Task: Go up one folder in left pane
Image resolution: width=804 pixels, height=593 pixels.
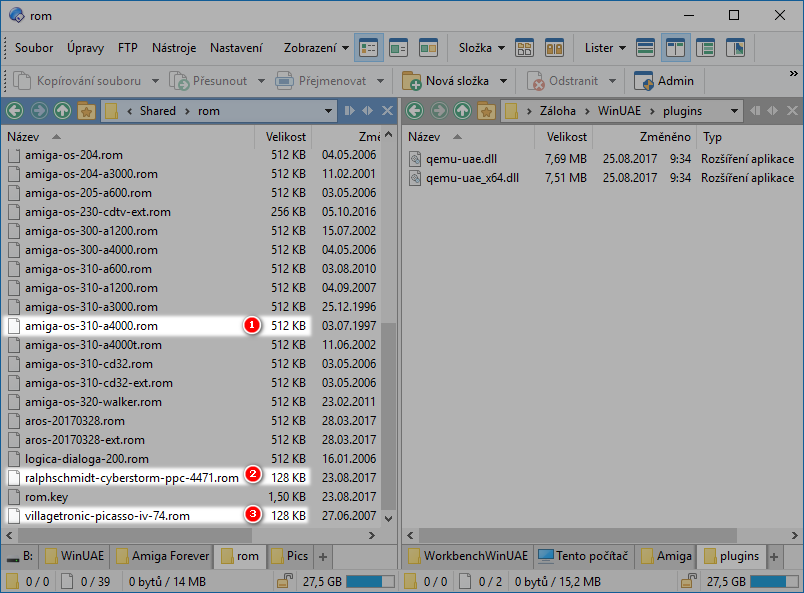Action: tap(62, 111)
